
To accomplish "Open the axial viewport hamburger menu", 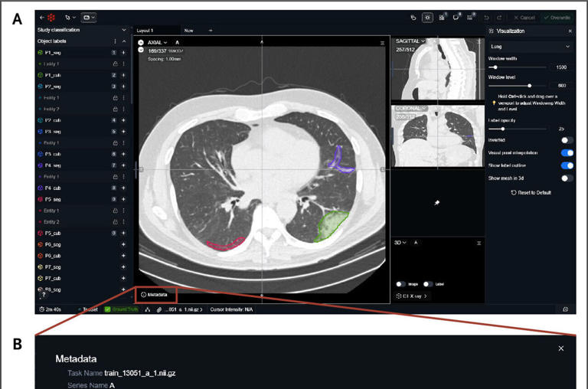I will click(x=382, y=43).
